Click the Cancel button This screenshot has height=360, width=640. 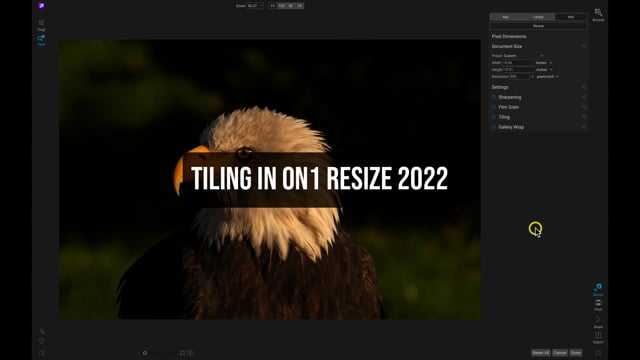560,353
